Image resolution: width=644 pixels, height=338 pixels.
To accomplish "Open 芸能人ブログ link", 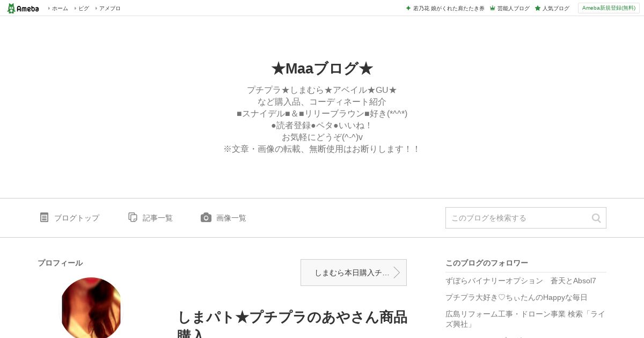I will 513,9.
